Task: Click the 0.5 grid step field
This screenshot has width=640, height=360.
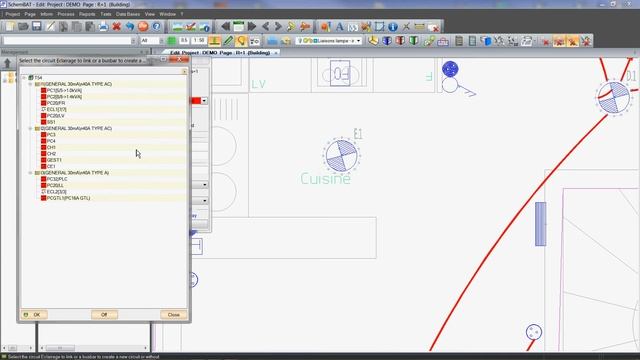Action: tap(184, 41)
